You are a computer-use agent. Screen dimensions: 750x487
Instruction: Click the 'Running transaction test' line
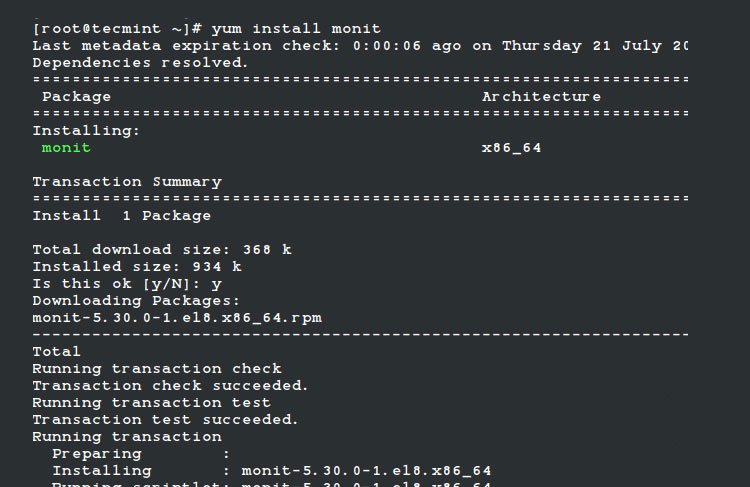point(152,403)
